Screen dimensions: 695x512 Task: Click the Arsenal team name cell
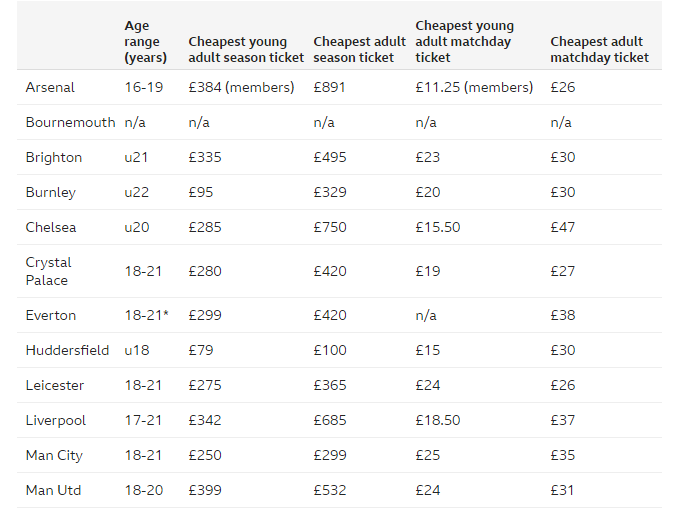[x=50, y=87]
